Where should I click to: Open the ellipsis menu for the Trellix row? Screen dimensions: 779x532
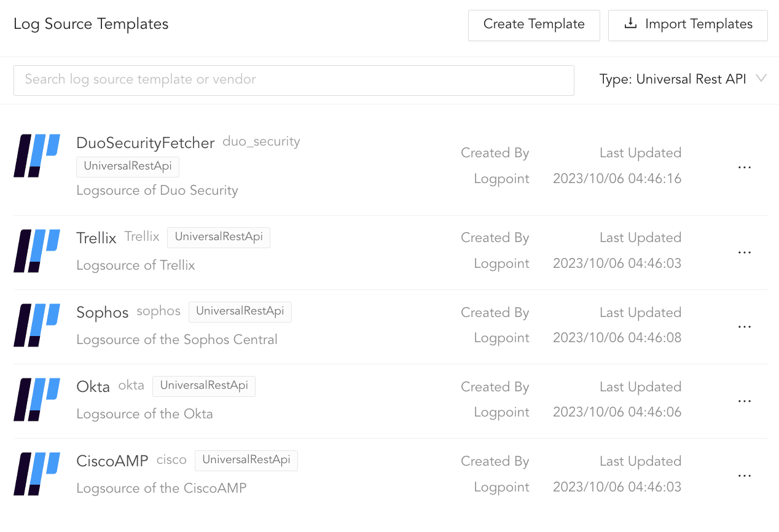click(745, 252)
